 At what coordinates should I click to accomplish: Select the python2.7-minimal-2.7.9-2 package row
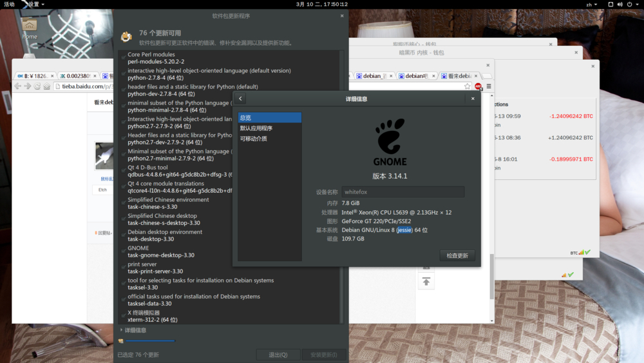(176, 155)
